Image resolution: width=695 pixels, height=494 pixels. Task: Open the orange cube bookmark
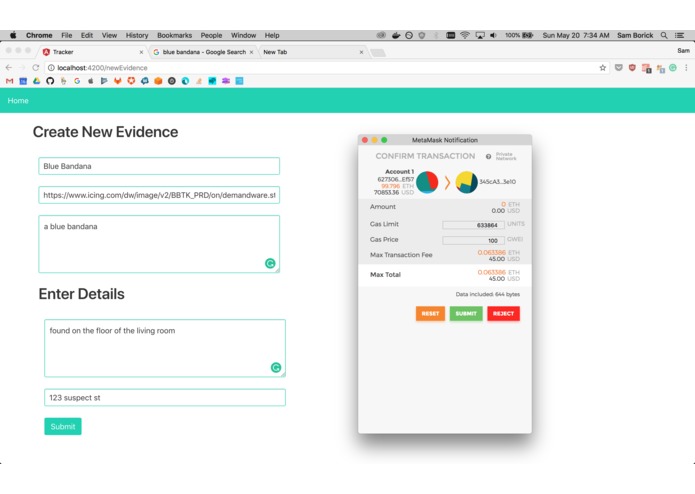(x=158, y=81)
